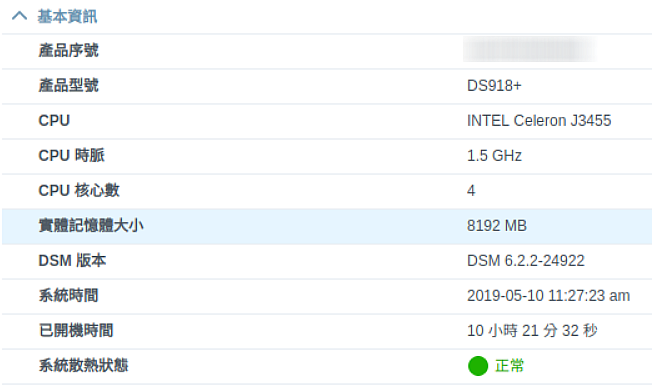Click the 1.5 GHz clock value
Screen dimensions: 652x387
coord(494,155)
